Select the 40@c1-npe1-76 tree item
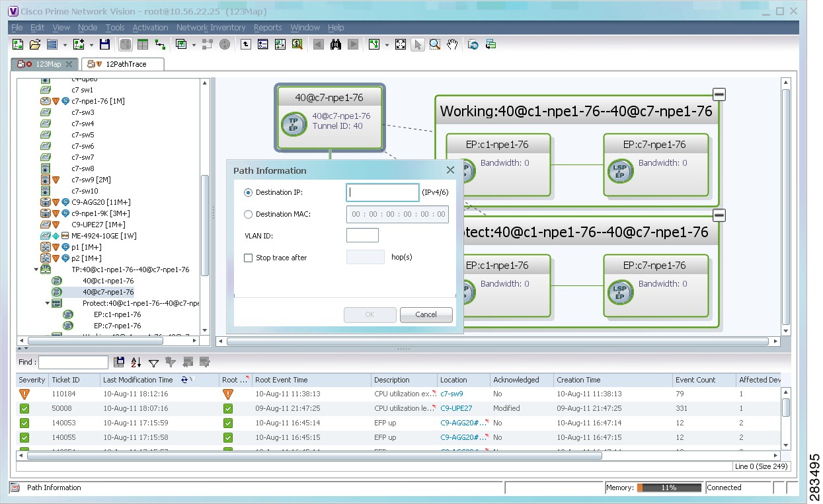 click(x=108, y=281)
